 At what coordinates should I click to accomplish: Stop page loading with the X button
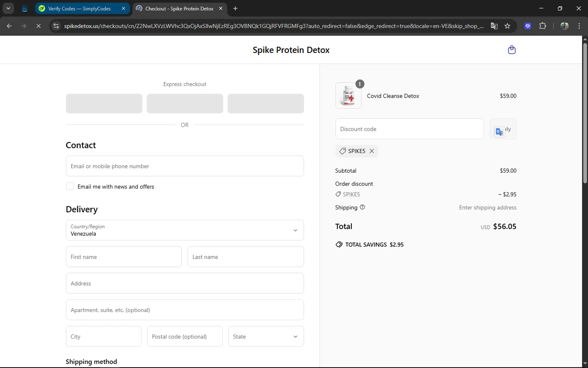click(38, 26)
